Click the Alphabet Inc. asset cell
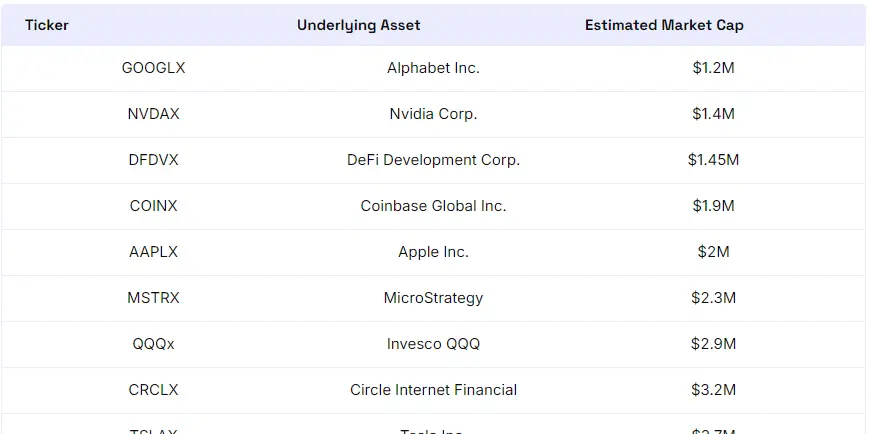Image resolution: width=870 pixels, height=434 pixels. click(x=433, y=68)
